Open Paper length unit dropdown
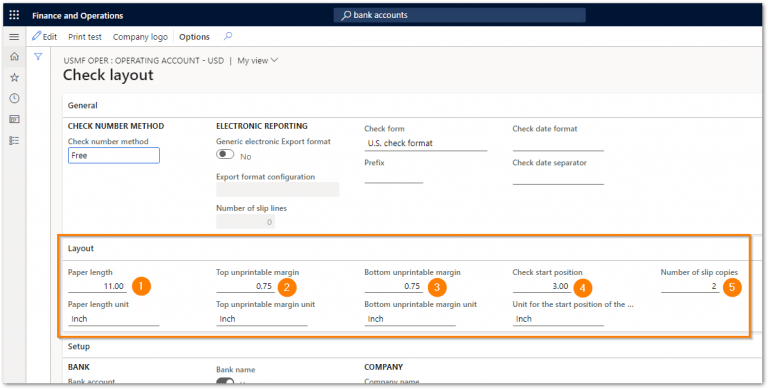Image resolution: width=768 pixels, height=389 pixels. click(x=114, y=319)
